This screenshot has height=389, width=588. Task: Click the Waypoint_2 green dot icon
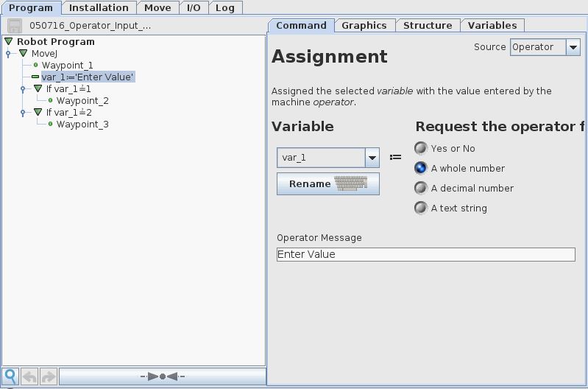pyautogui.click(x=50, y=101)
